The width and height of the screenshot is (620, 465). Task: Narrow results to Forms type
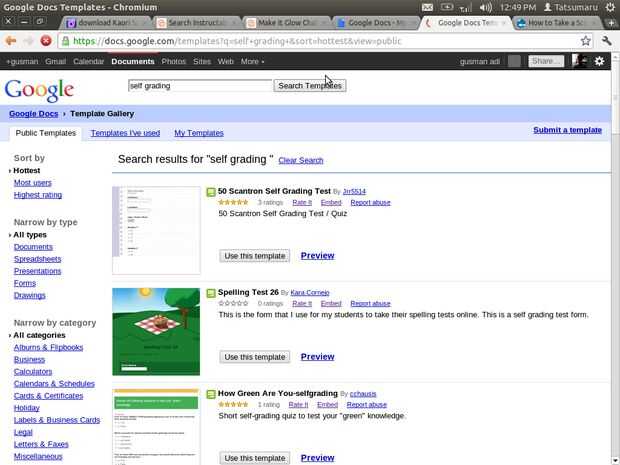click(25, 283)
